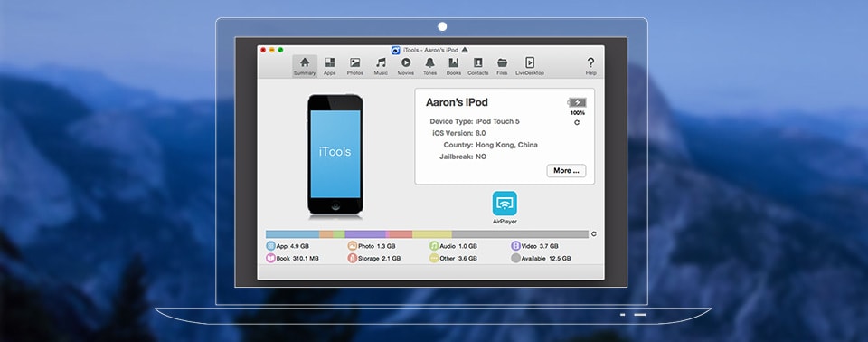The width and height of the screenshot is (868, 342).
Task: Click the iTools title bar logo
Action: [x=395, y=50]
